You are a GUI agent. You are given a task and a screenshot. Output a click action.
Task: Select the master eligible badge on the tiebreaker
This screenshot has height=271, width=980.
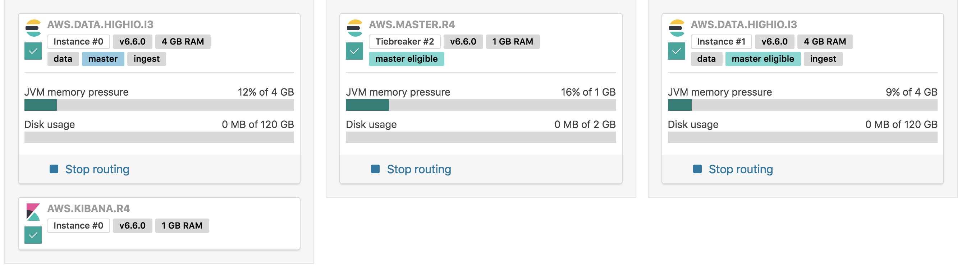tap(406, 59)
